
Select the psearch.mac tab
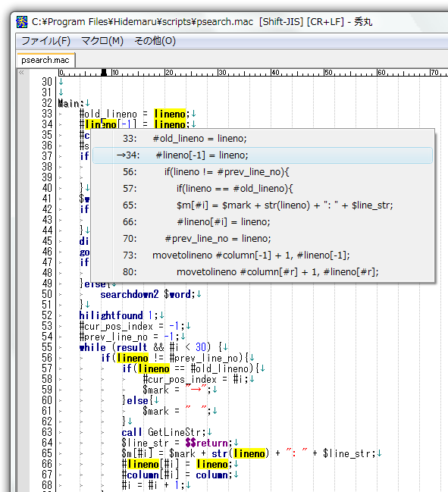pyautogui.click(x=45, y=60)
